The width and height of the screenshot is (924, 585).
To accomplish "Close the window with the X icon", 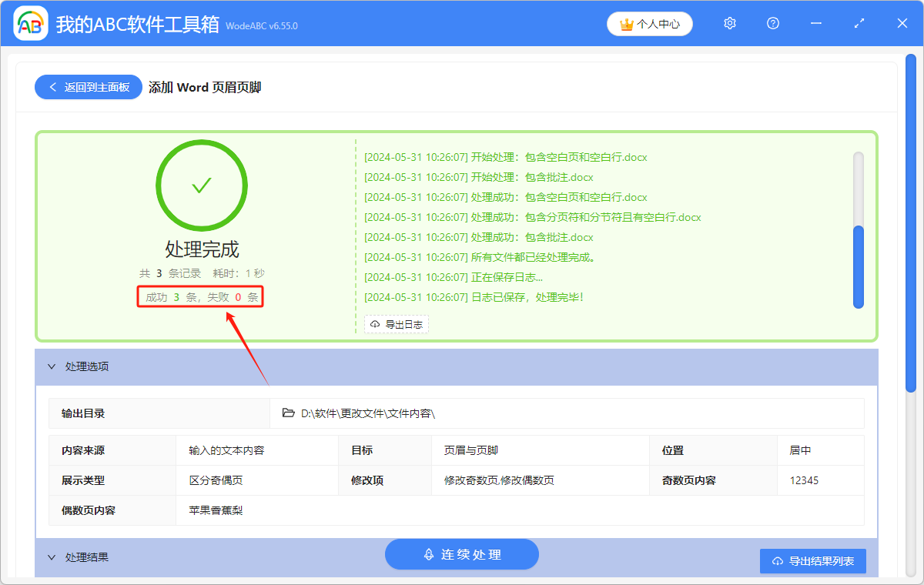I will tap(902, 24).
